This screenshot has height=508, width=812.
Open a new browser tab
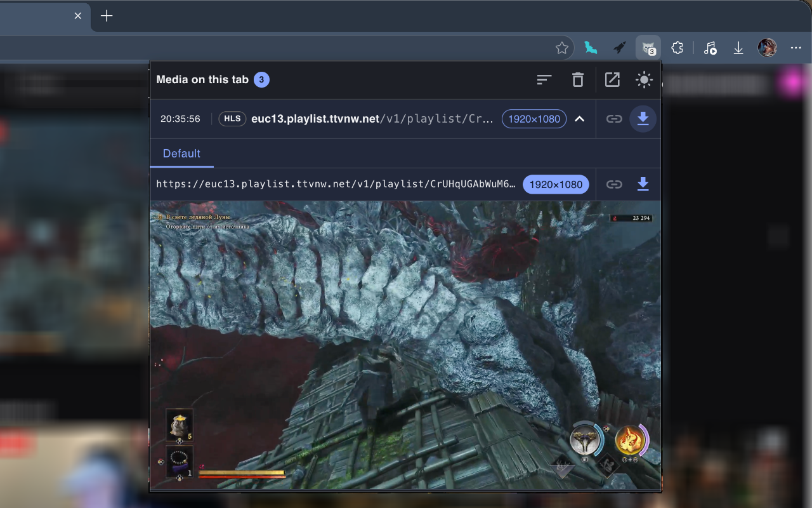107,16
